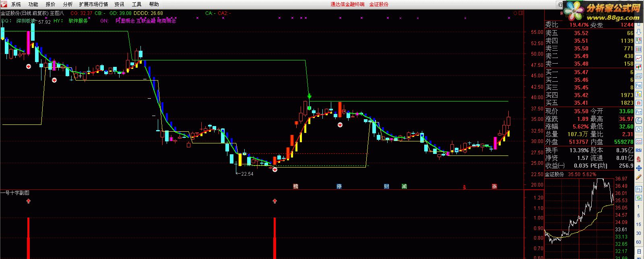644x259 pixels.
Task: Open the 报价 menu
Action: (51, 4)
